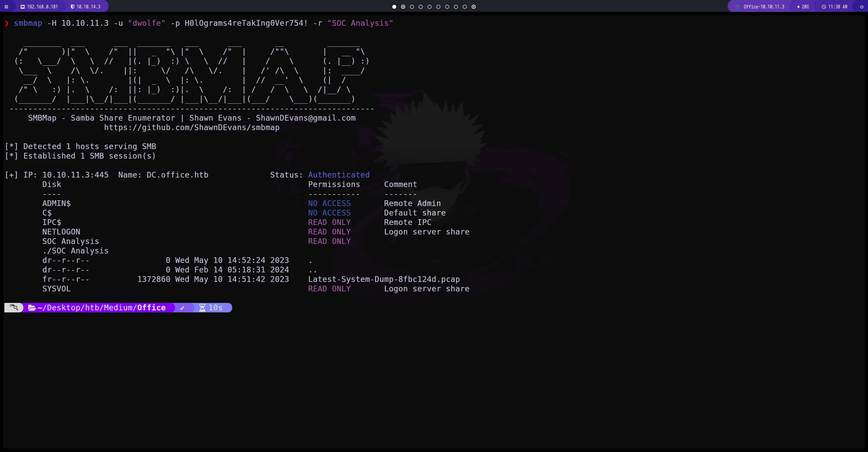Switch to the second workspace dot

click(403, 7)
